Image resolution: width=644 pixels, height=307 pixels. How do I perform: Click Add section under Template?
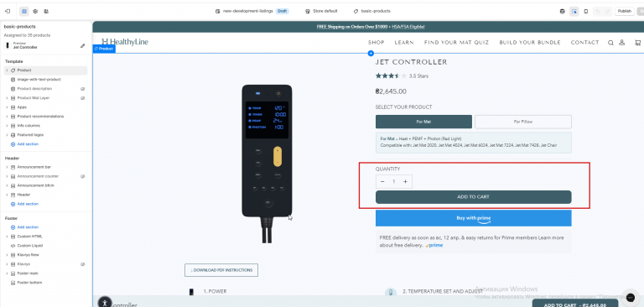(24, 144)
